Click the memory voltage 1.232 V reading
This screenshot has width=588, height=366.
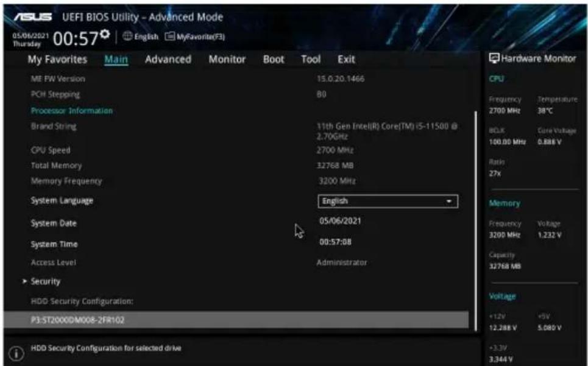pos(550,235)
